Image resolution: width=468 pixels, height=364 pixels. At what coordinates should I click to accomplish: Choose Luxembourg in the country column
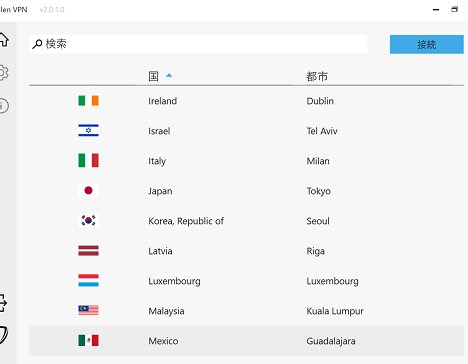click(x=174, y=281)
